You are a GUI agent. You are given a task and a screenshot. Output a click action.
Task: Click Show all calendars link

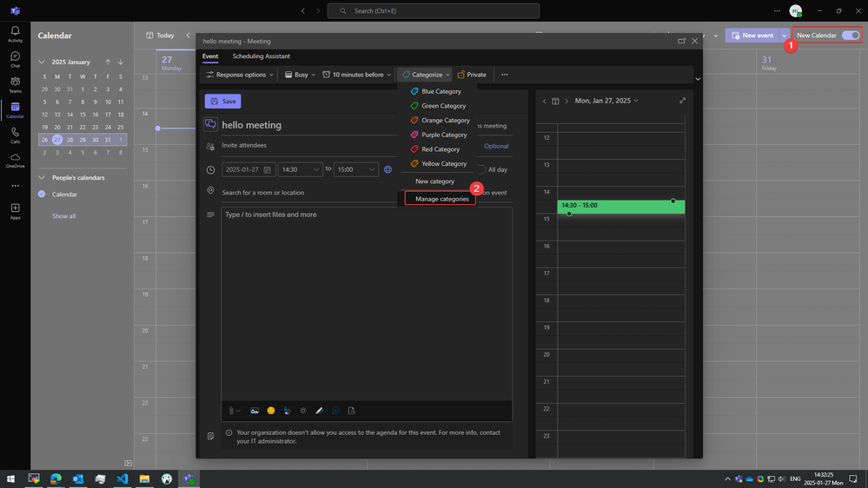coord(63,216)
